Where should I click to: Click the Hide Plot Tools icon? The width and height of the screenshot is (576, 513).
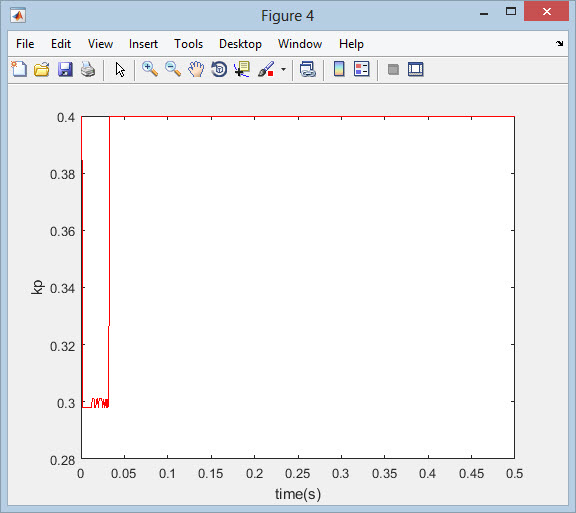tap(393, 69)
